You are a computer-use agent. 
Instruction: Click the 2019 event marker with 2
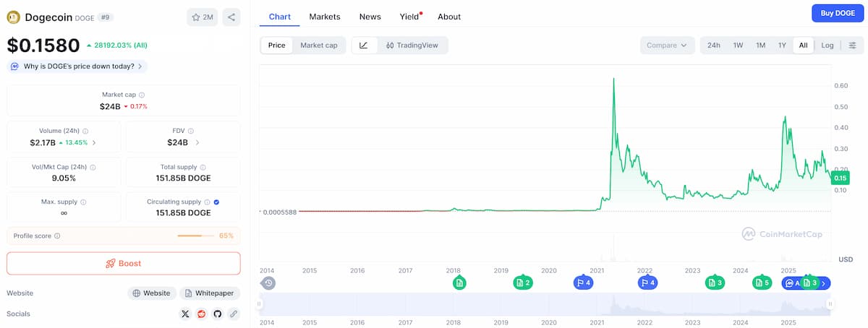tap(523, 282)
